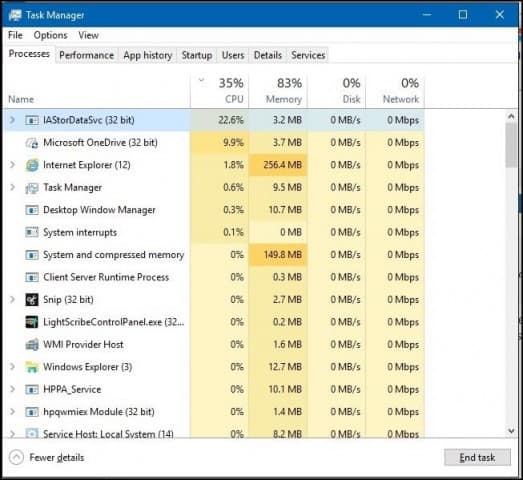Expand the HPPA_Service process entry

click(x=12, y=389)
